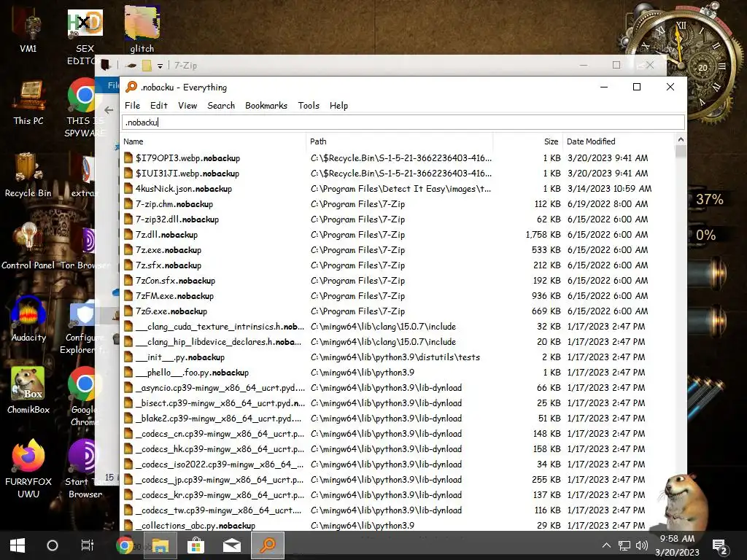Select file 7-zip.chm.nobackup

(x=174, y=204)
